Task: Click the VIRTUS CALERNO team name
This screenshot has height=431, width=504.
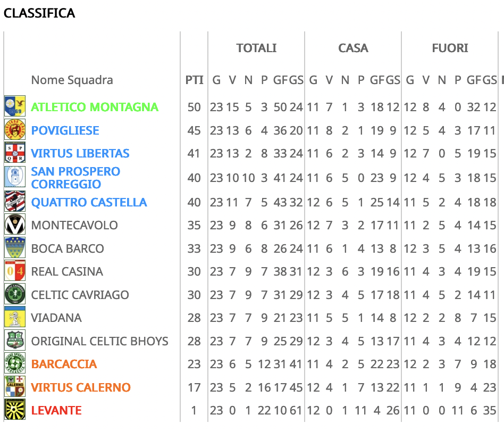Action: tap(81, 387)
